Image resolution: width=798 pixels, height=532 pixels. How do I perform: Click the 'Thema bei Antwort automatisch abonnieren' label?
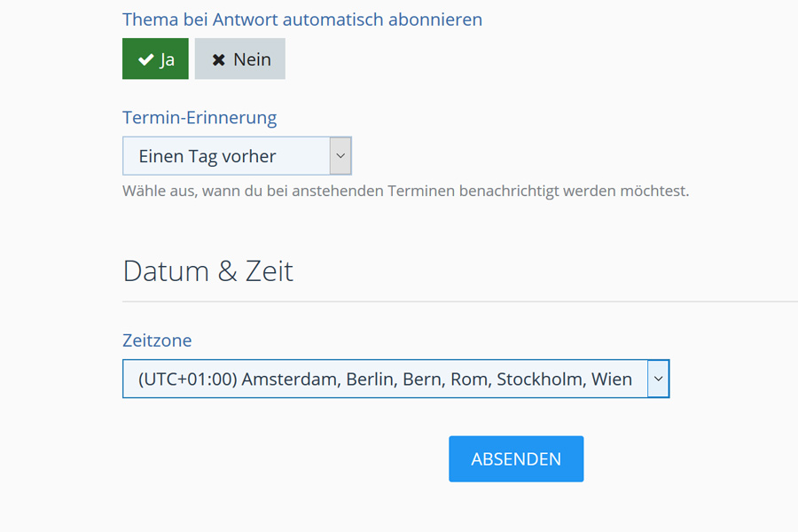click(302, 20)
